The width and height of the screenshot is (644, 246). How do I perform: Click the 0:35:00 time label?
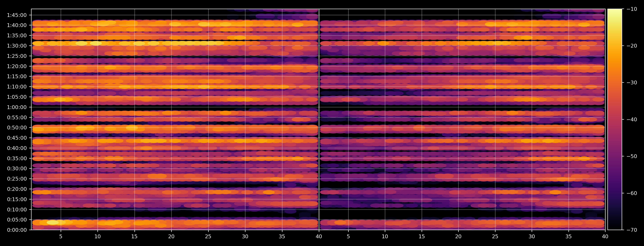tap(17, 158)
